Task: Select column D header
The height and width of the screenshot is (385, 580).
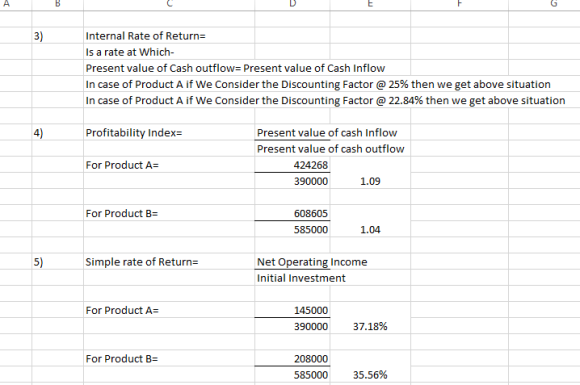Action: coord(292,5)
